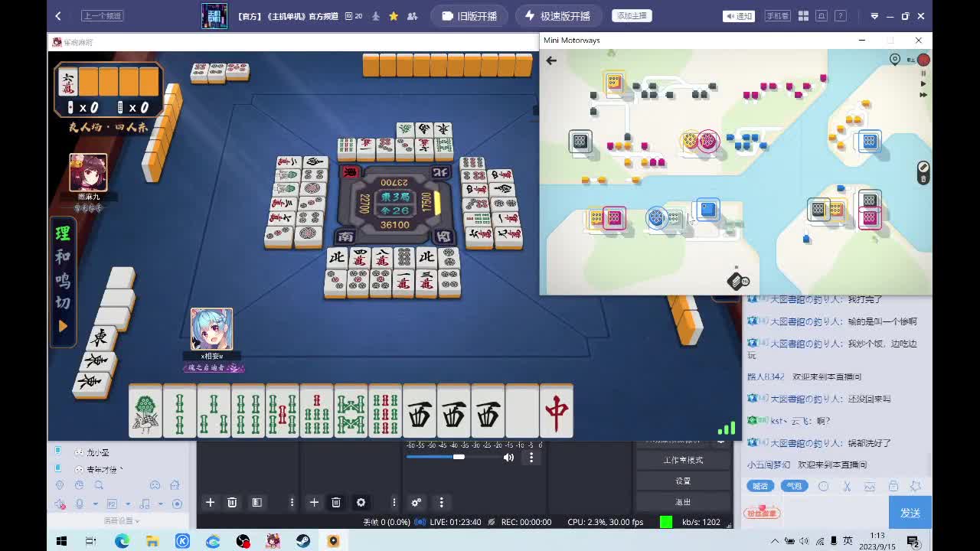Open three-dot menu next to audio gears

441,502
